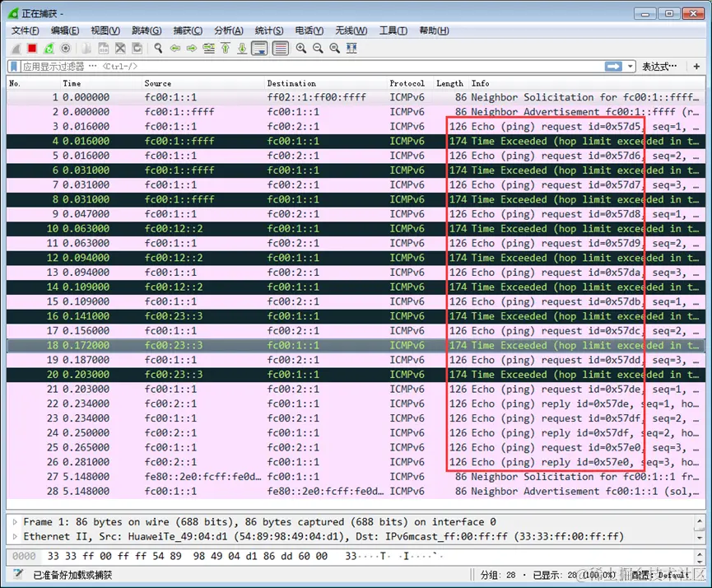Save this capture file icon
Screen dimensions: 712x588
coord(104,48)
